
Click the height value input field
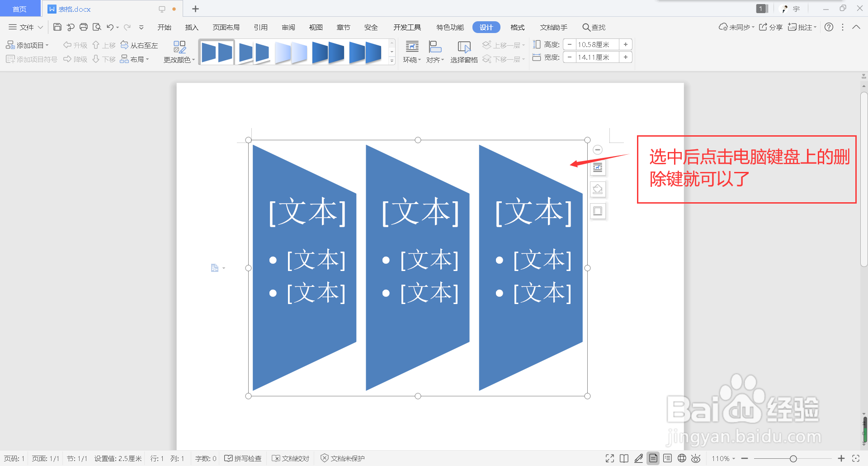[x=597, y=44]
